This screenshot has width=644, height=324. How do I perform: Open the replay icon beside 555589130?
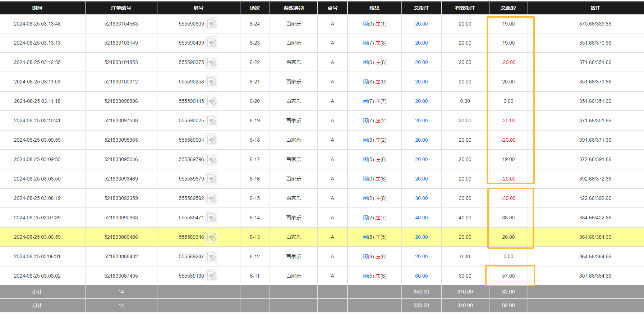(212, 276)
